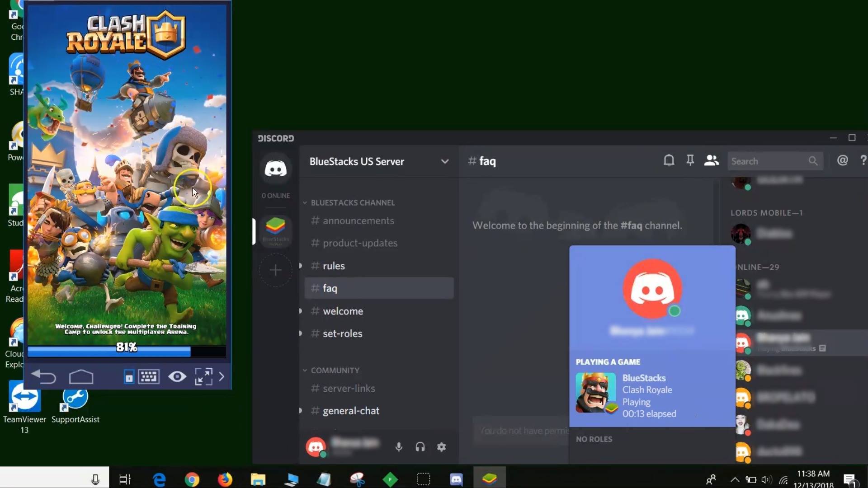868x488 pixels.
Task: Open the volume control in system tray
Action: (x=766, y=480)
